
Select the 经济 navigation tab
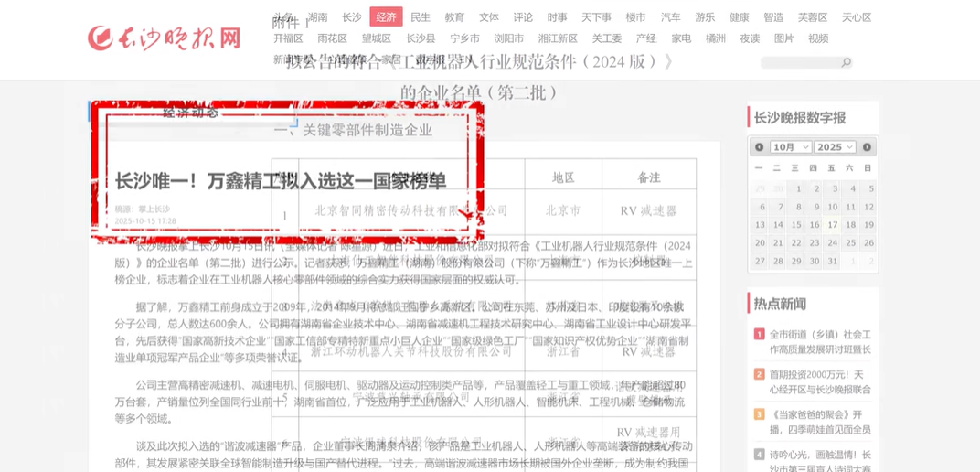click(386, 17)
